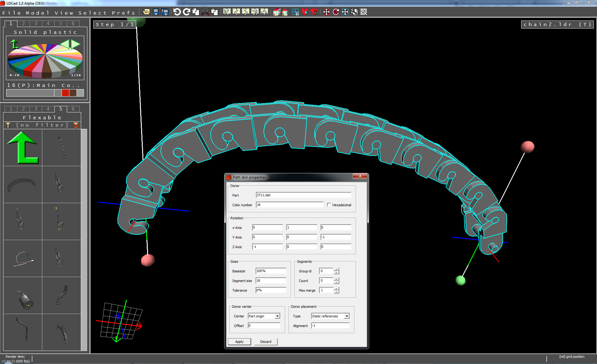
Task: Click the undo arrow icon
Action: click(x=177, y=12)
